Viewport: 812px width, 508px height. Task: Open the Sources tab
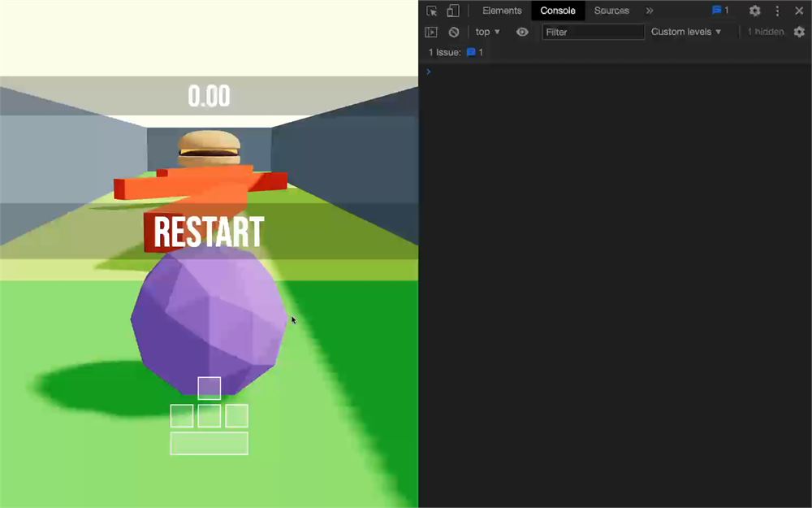pyautogui.click(x=611, y=11)
